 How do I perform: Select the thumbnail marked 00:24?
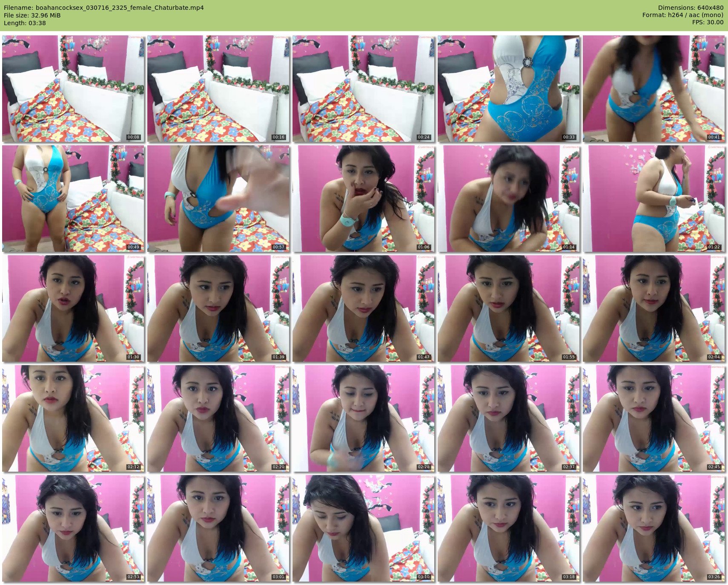click(364, 89)
